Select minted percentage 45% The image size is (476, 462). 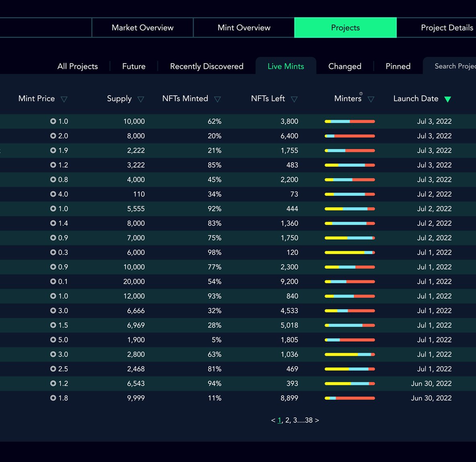(x=214, y=180)
